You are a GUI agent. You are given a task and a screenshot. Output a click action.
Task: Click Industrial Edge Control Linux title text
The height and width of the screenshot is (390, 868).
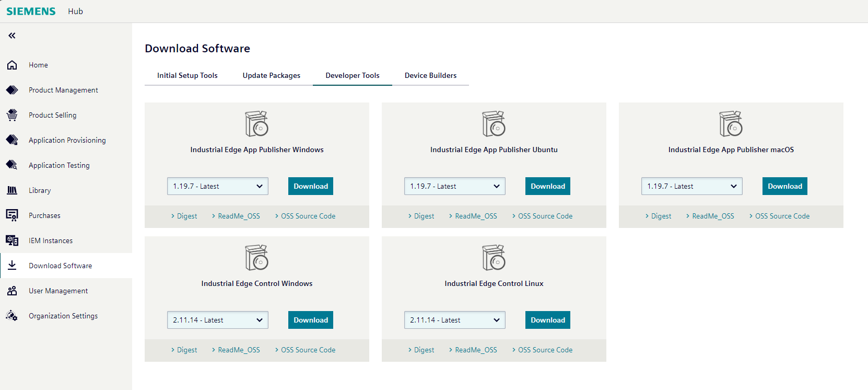pyautogui.click(x=494, y=283)
